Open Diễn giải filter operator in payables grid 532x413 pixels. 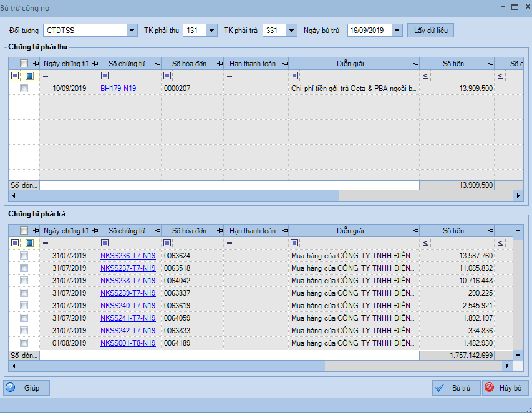pos(294,243)
